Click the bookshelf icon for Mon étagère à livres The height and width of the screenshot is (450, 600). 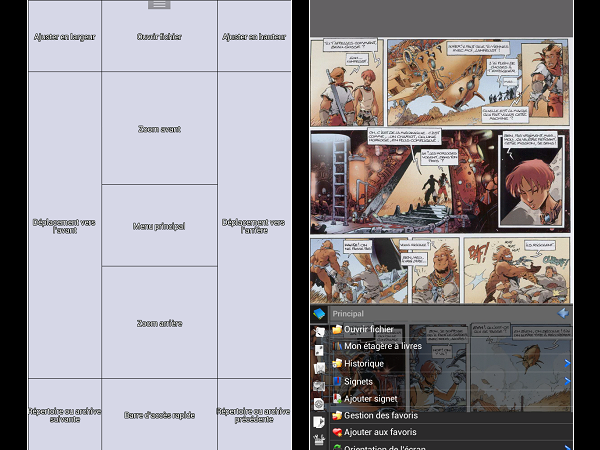point(337,346)
